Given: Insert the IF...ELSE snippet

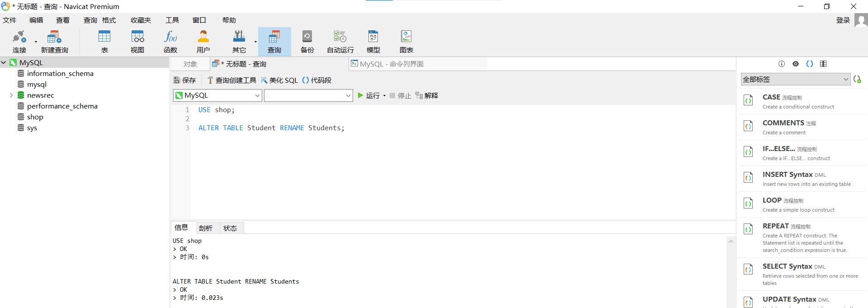Looking at the screenshot, I should coord(803,153).
